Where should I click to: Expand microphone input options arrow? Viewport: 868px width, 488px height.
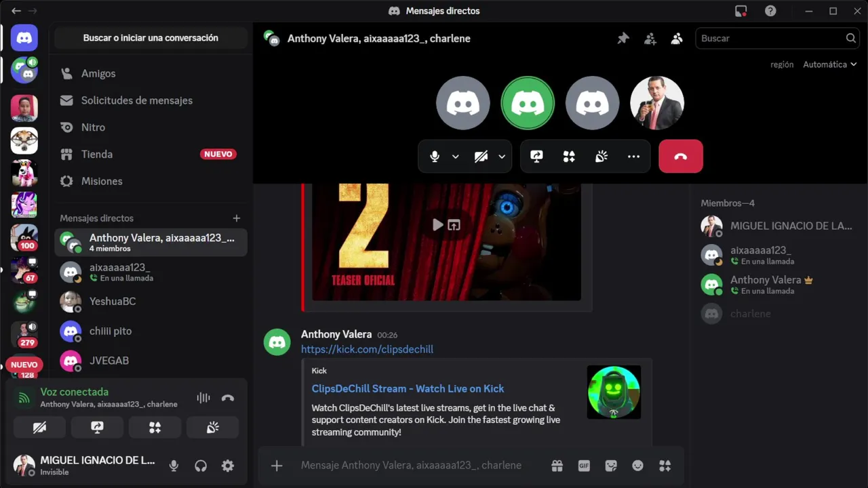click(456, 157)
